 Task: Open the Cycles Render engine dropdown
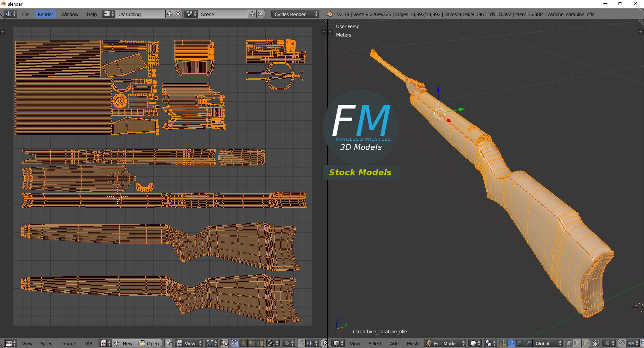[x=295, y=14]
